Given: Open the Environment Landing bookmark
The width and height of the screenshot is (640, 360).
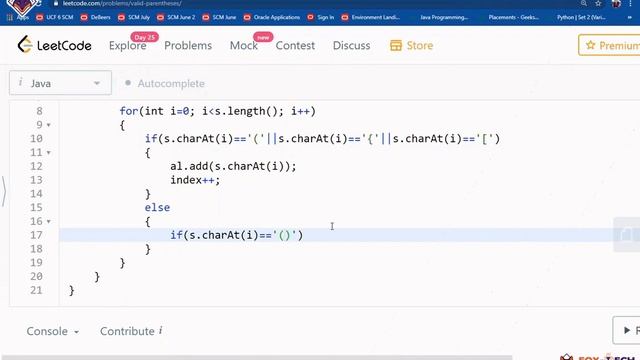Looking at the screenshot, I should pyautogui.click(x=371, y=18).
